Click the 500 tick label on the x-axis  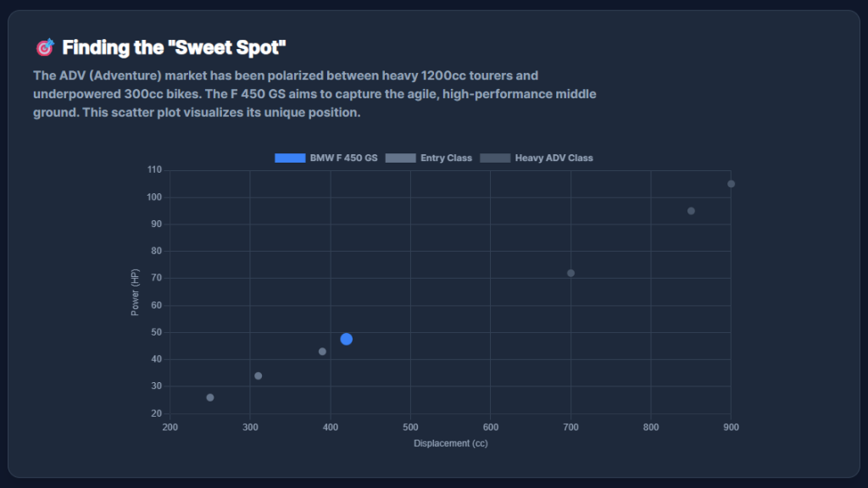pos(410,427)
